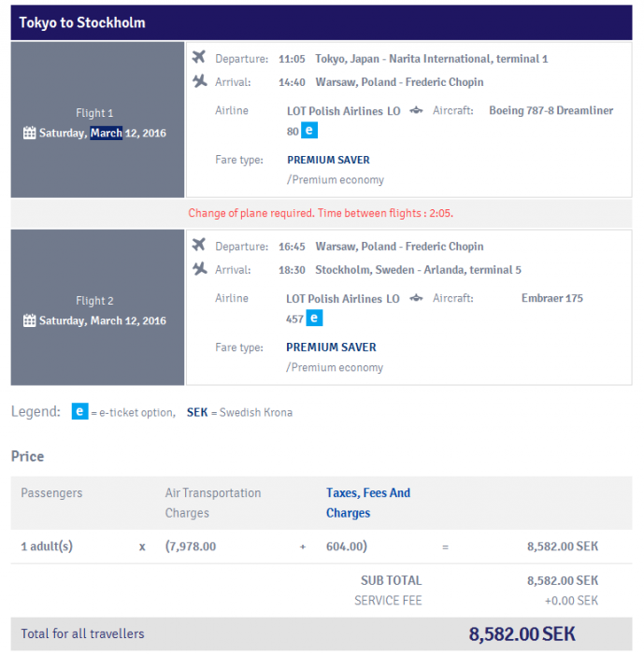This screenshot has height=654, width=644.
Task: Click the Flight 2 departure plane icon
Action: point(198,246)
